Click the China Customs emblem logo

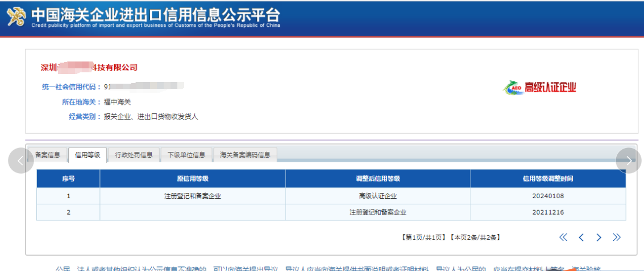pos(17,17)
